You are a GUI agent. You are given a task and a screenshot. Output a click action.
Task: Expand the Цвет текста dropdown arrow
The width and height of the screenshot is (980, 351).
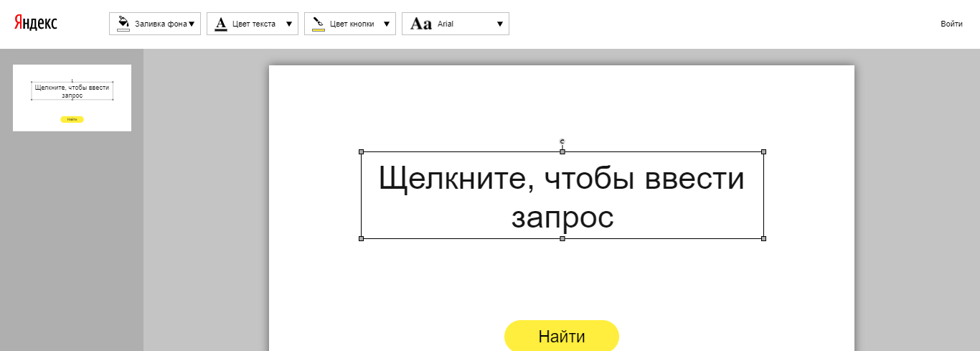(289, 24)
